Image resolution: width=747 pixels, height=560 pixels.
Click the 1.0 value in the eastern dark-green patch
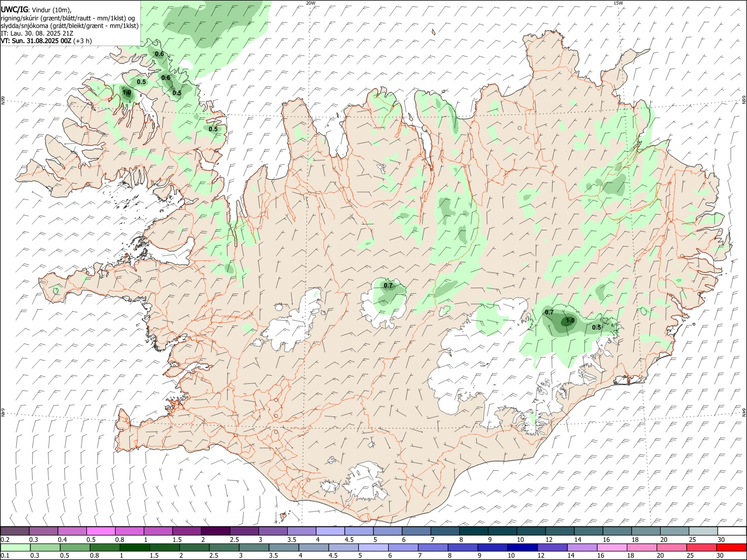click(570, 320)
